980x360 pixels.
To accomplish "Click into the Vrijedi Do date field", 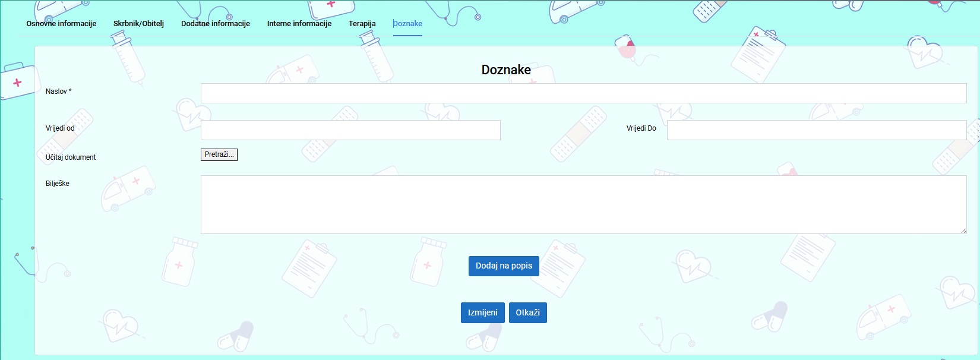I will tap(816, 130).
